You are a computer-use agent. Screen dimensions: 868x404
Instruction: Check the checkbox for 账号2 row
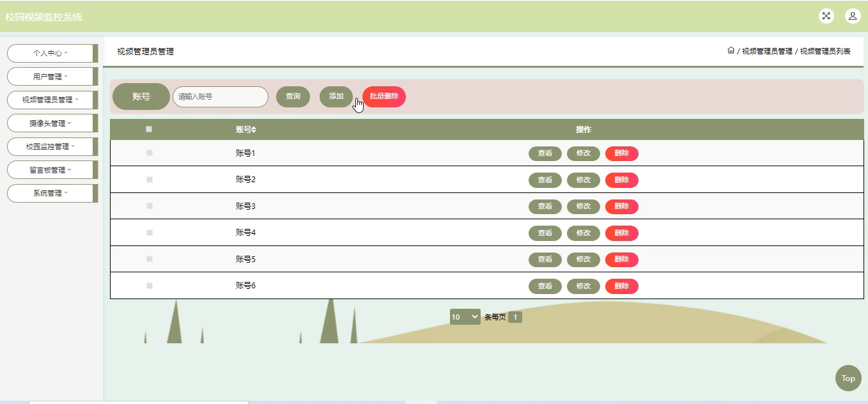[x=150, y=180]
